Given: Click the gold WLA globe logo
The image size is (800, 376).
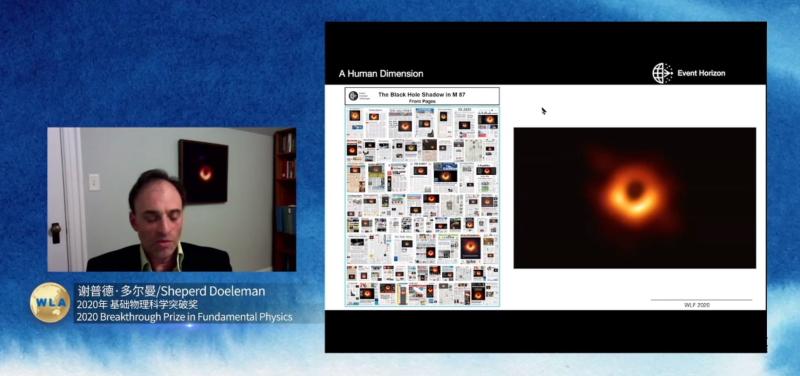Looking at the screenshot, I should click(x=50, y=303).
